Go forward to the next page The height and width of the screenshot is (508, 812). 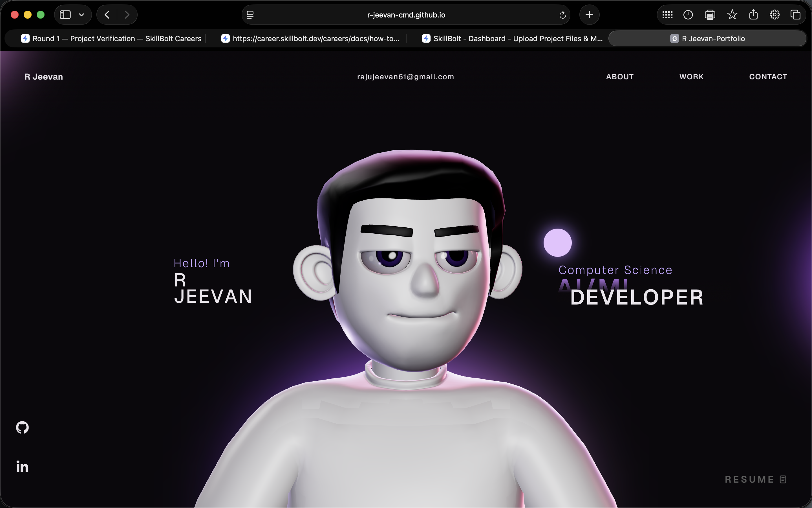click(127, 15)
